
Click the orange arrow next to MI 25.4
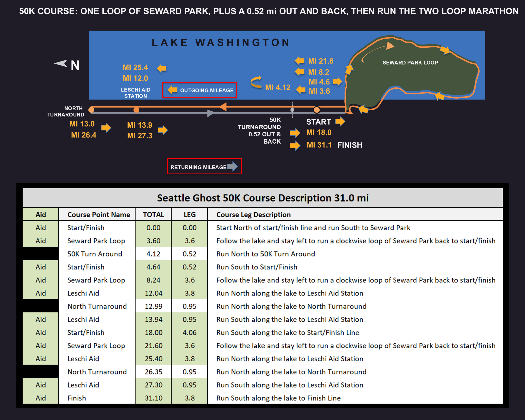[x=162, y=68]
